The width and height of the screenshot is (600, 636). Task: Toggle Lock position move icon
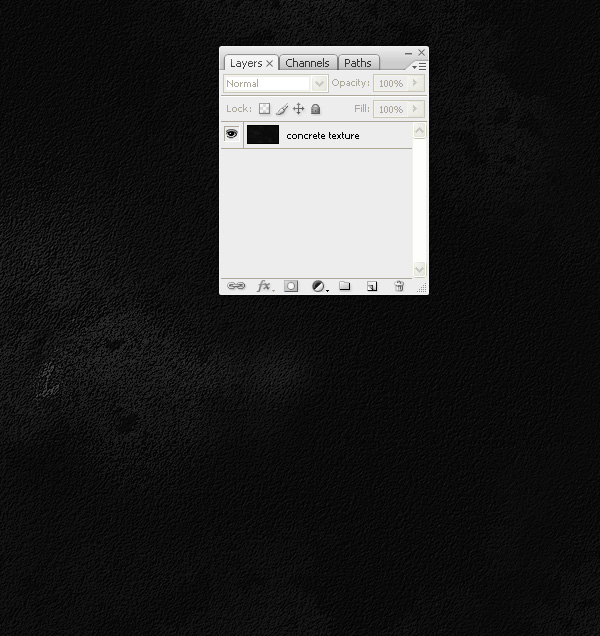299,109
